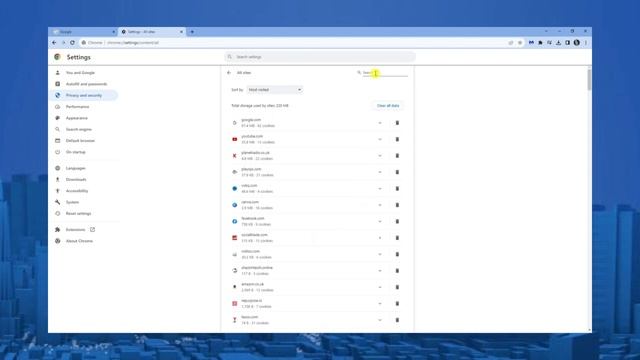Click the browser back arrow button
Viewport: 640px width, 360px height.
pos(54,42)
